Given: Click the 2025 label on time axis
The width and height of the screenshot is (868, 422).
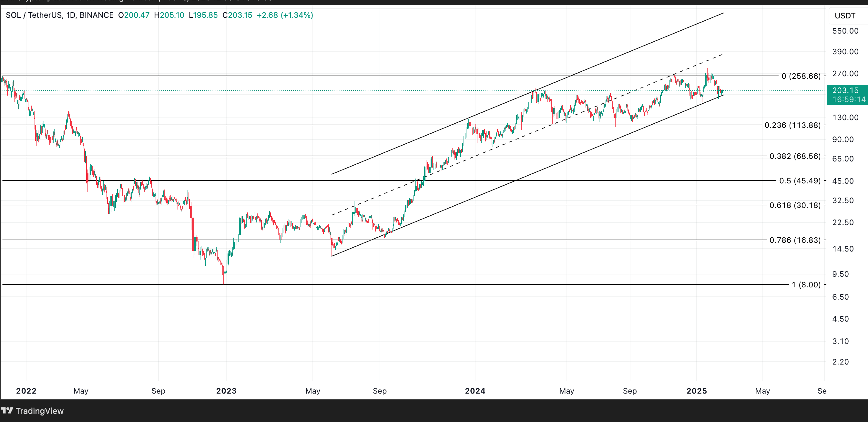Looking at the screenshot, I should tap(697, 391).
